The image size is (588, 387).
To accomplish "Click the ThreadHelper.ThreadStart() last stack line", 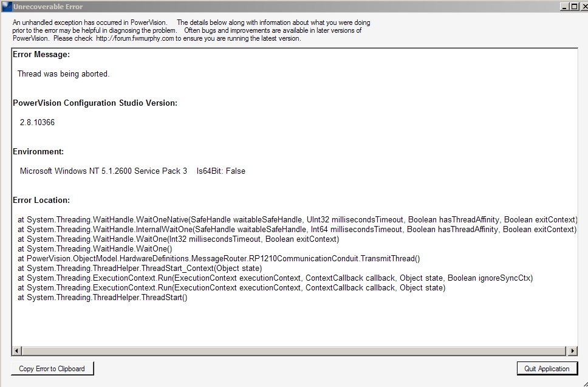I will click(x=103, y=298).
